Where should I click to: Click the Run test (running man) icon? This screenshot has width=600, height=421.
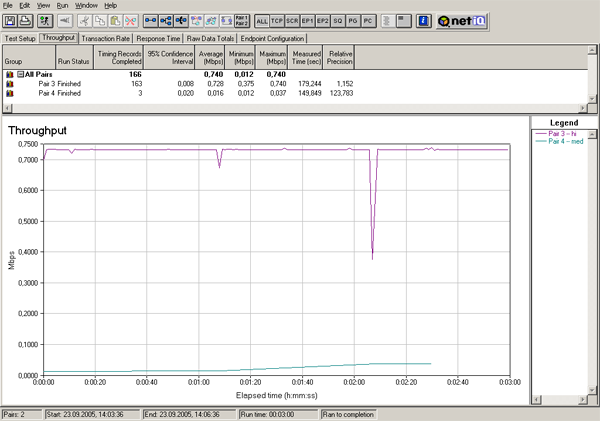coord(45,21)
